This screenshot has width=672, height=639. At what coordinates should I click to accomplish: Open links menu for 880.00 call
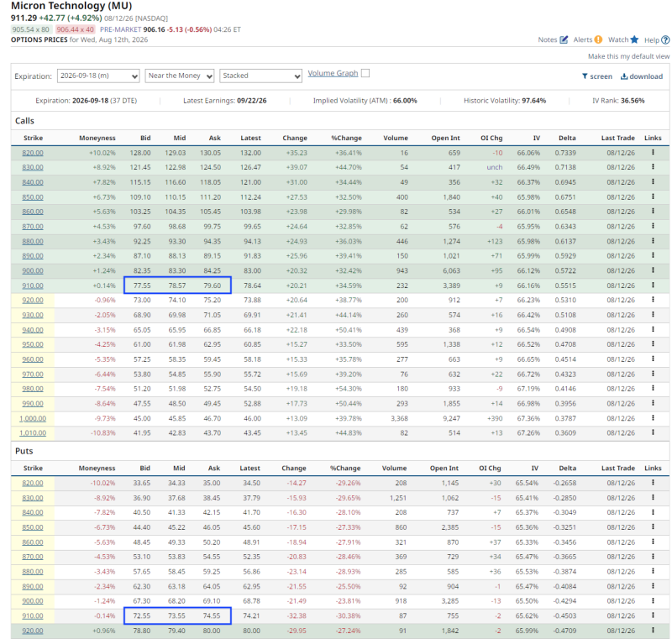pyautogui.click(x=654, y=241)
